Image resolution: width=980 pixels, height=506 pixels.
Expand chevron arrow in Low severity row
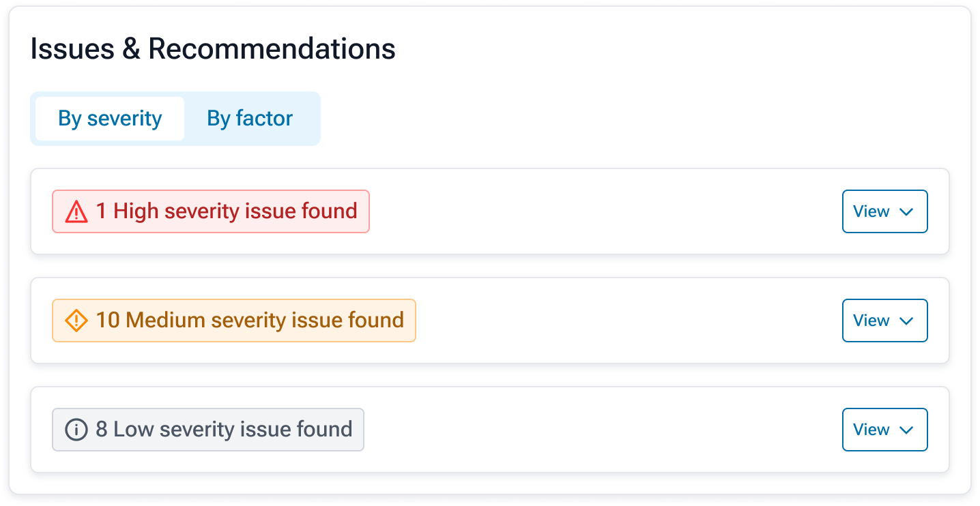click(x=906, y=430)
